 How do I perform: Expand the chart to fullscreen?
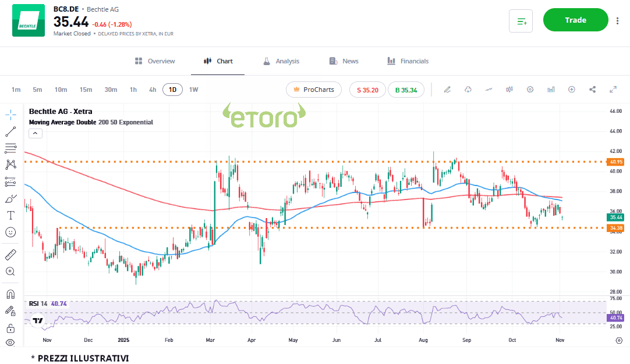[x=613, y=90]
